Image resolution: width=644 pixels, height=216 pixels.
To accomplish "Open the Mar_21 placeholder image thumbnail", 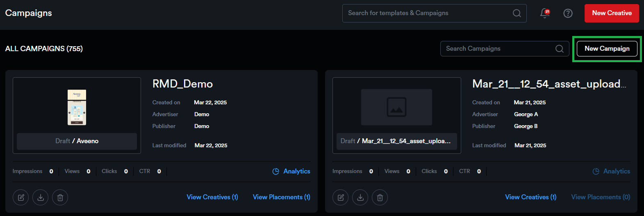I will point(396,107).
